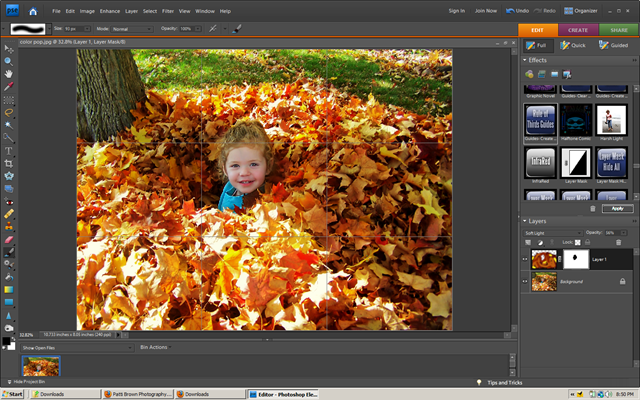Image resolution: width=640 pixels, height=400 pixels.
Task: Show Layer Styles in the Effects panel
Action: coord(542,74)
